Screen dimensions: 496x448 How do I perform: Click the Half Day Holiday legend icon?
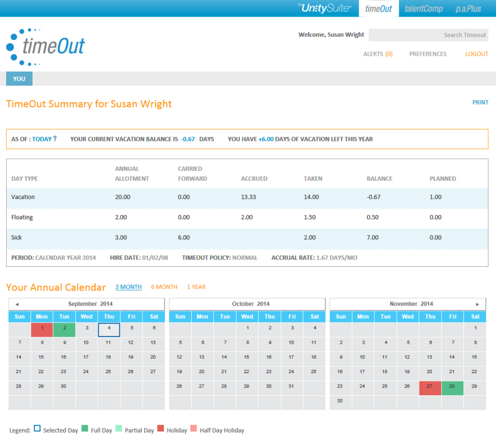[x=193, y=428]
